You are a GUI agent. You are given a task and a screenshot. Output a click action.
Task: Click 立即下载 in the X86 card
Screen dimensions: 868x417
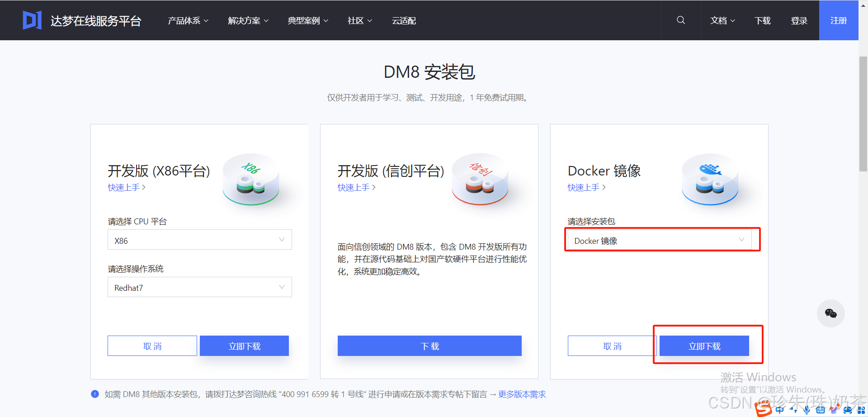[x=244, y=346]
